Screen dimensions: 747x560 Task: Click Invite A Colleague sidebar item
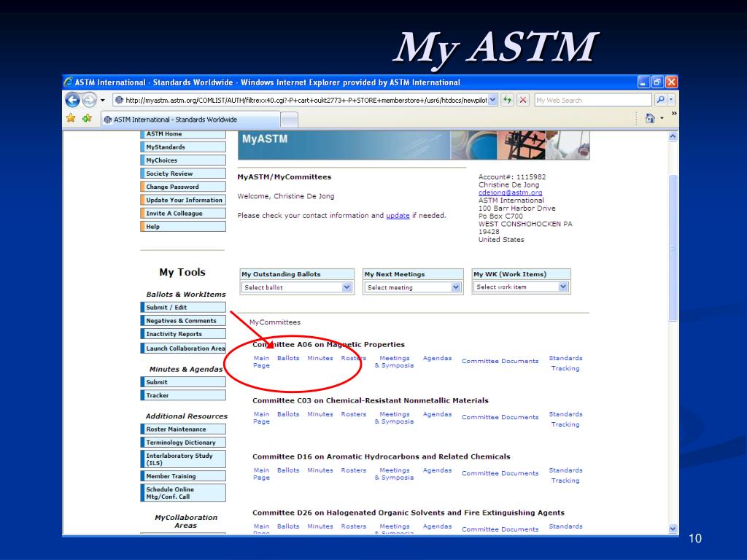(183, 214)
